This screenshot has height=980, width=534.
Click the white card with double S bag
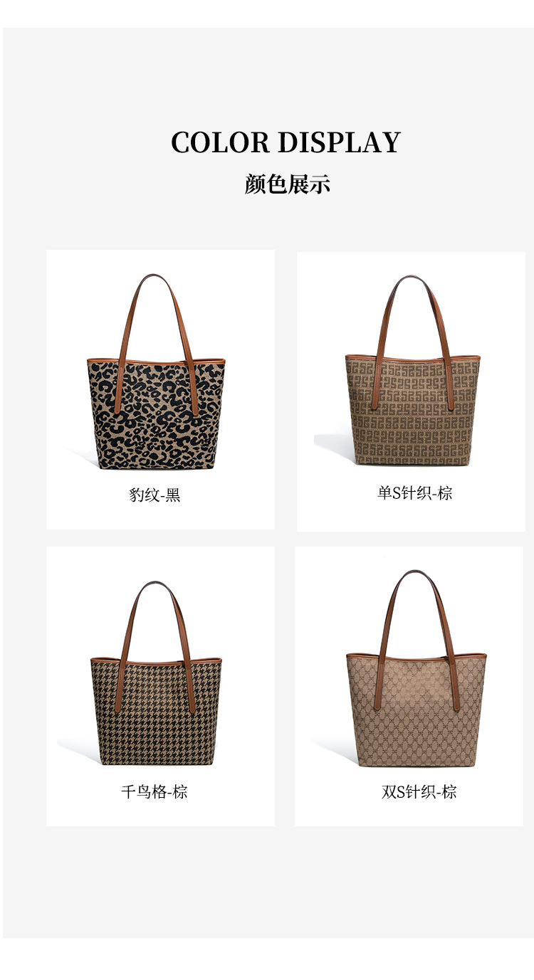tap(409, 686)
